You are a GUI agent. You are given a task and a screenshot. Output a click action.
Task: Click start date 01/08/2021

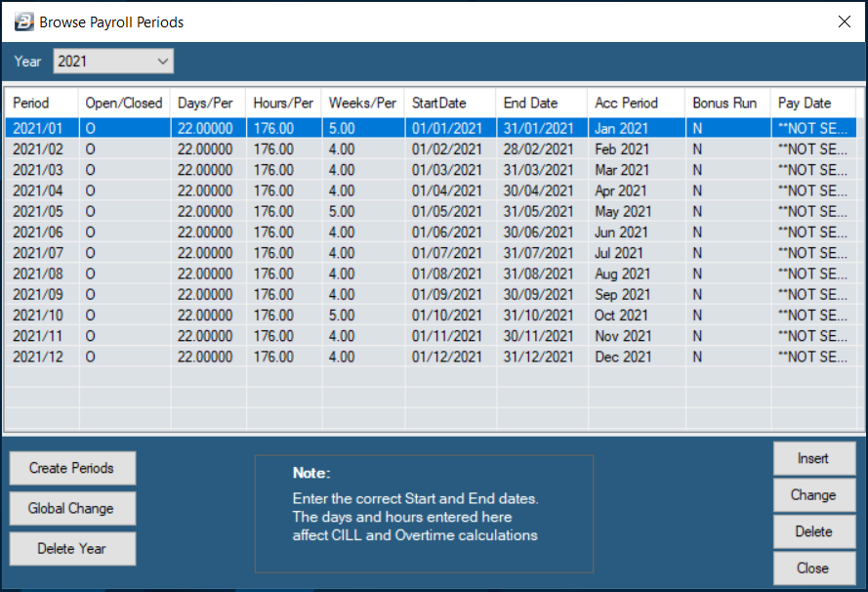point(447,274)
